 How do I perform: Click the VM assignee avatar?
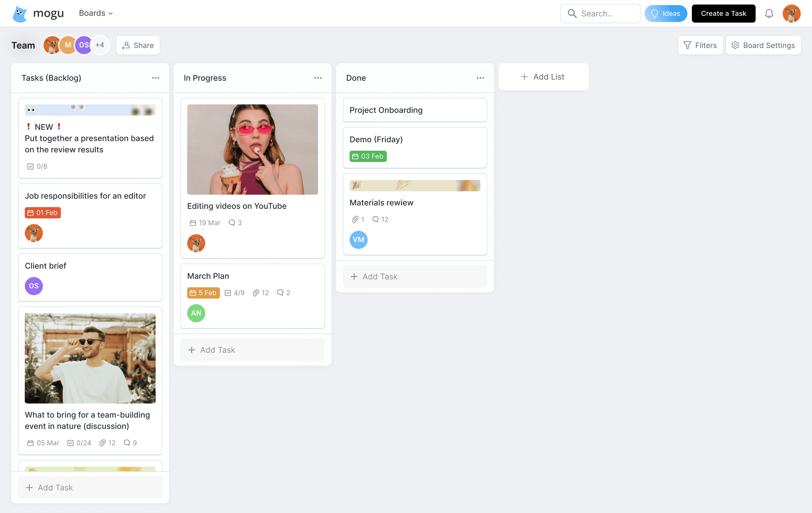click(x=358, y=240)
